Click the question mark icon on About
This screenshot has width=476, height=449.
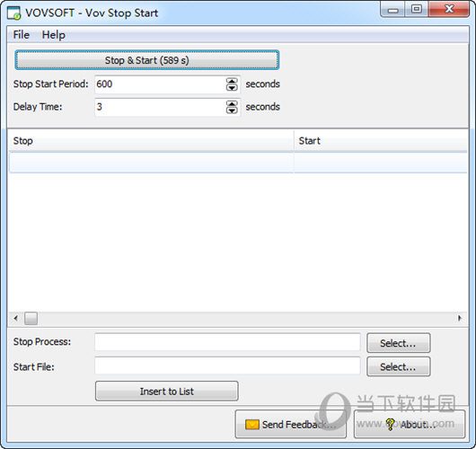pos(390,424)
